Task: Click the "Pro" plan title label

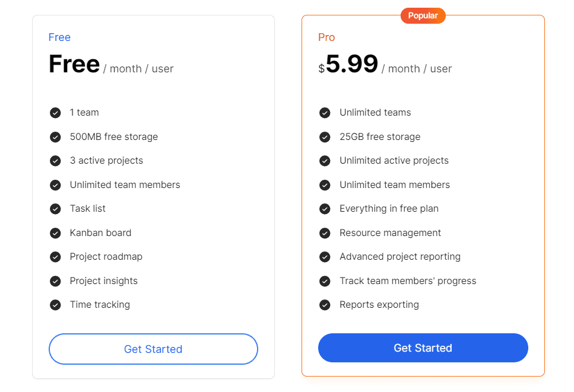Action: click(326, 37)
